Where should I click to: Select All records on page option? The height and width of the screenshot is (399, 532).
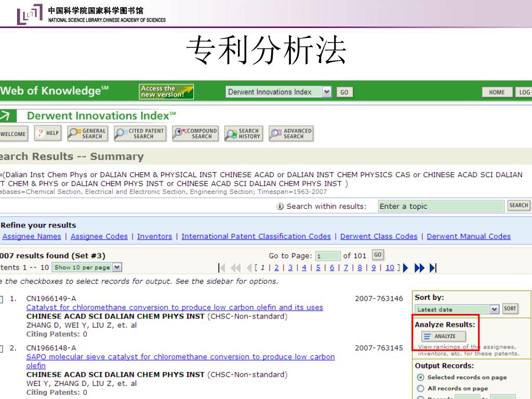(421, 389)
